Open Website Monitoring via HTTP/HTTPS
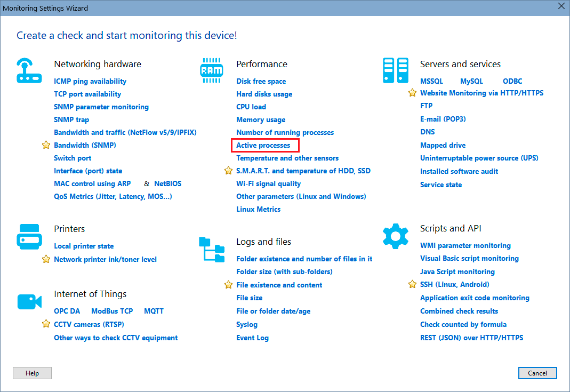The image size is (570, 392). coord(481,93)
